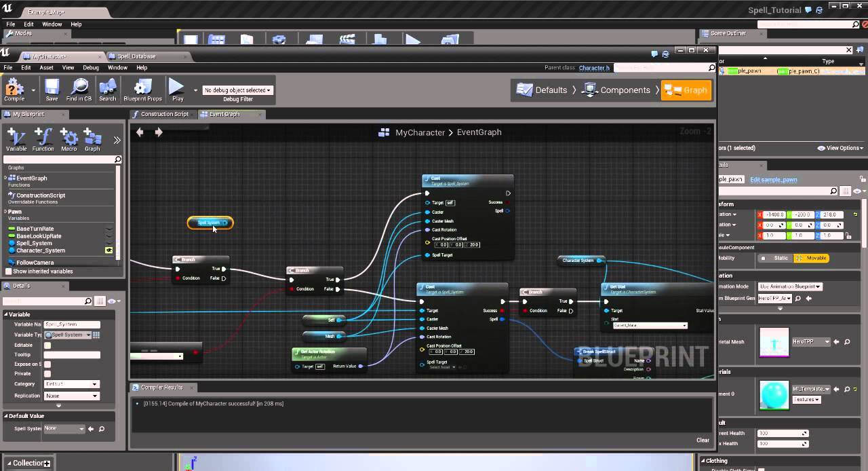The image size is (868, 471).
Task: Open property matrix icon in blueprint Details
Action: 100,301
